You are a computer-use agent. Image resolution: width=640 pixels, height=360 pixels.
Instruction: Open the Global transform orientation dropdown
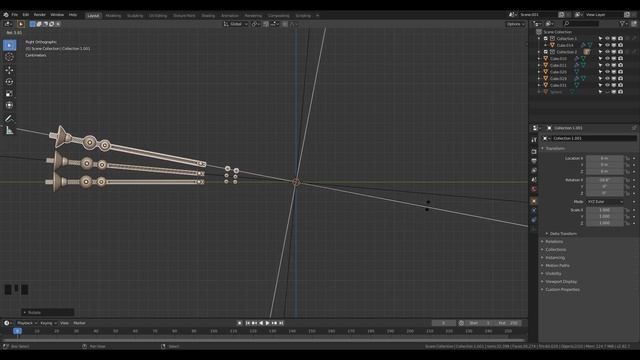(x=235, y=24)
